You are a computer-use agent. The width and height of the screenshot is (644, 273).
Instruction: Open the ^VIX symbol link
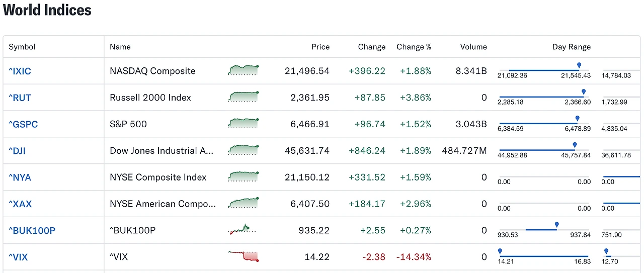tap(18, 257)
